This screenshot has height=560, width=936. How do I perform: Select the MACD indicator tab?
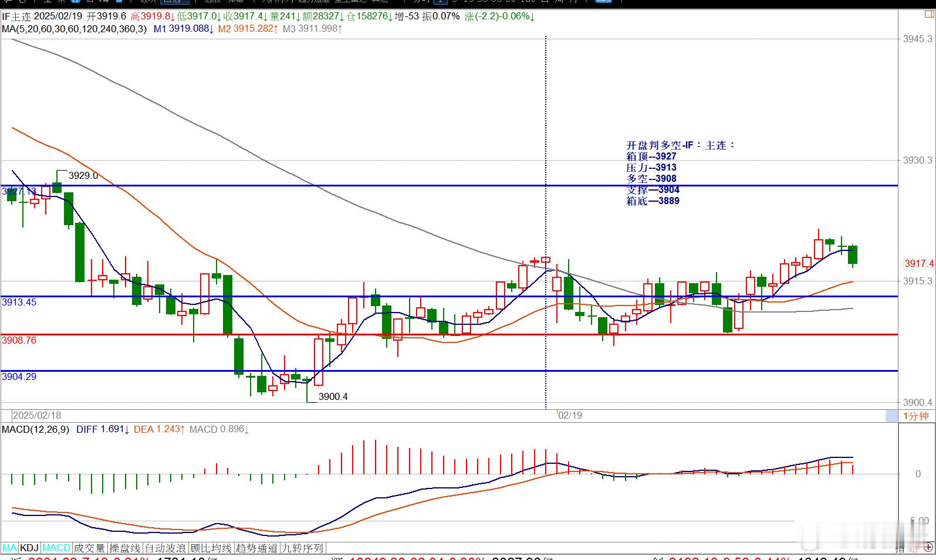pyautogui.click(x=56, y=548)
